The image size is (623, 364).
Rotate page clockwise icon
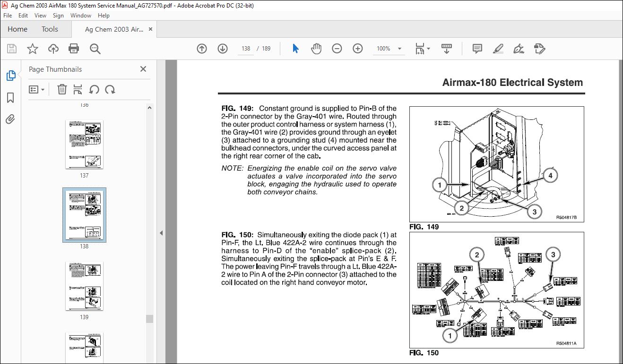click(x=110, y=89)
